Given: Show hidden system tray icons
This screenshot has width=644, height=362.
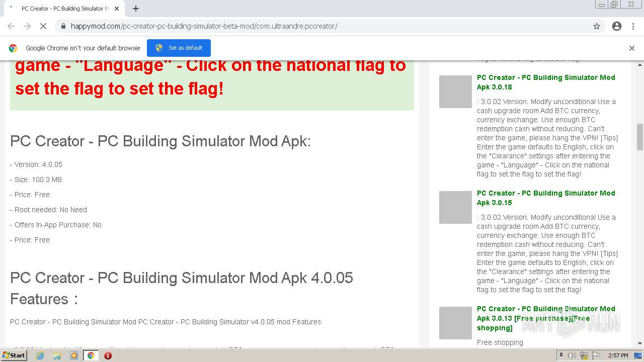Looking at the screenshot, I should coord(561,355).
